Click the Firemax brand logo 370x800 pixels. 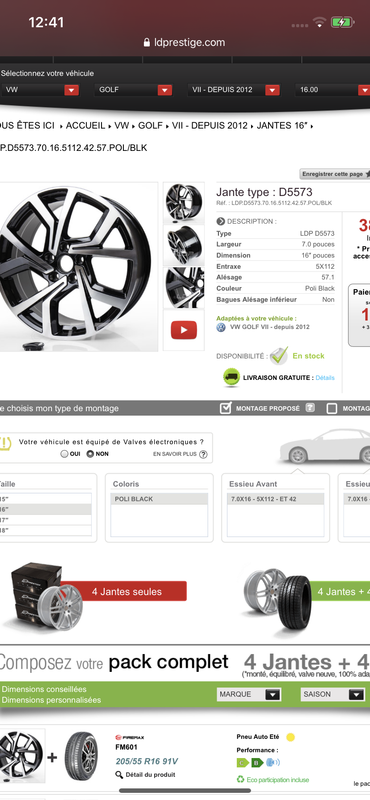130,737
